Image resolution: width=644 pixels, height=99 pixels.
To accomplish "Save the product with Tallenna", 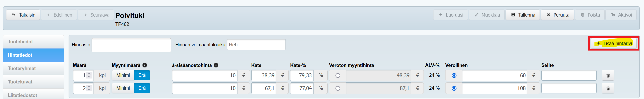I will click(x=523, y=15).
